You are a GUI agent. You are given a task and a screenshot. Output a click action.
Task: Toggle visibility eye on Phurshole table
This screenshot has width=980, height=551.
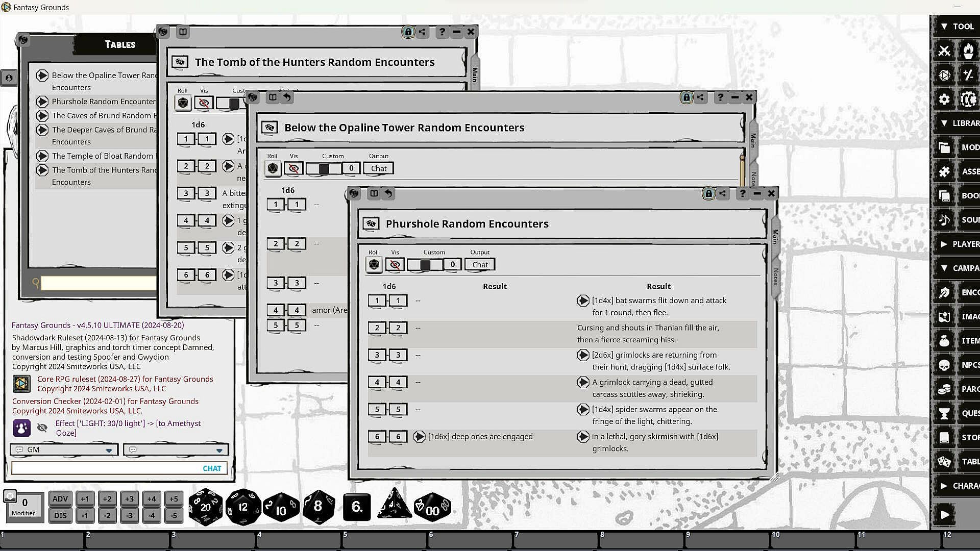pyautogui.click(x=395, y=264)
